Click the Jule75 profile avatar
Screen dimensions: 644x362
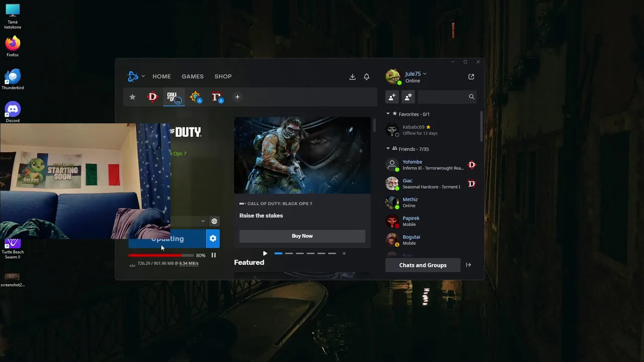[393, 77]
